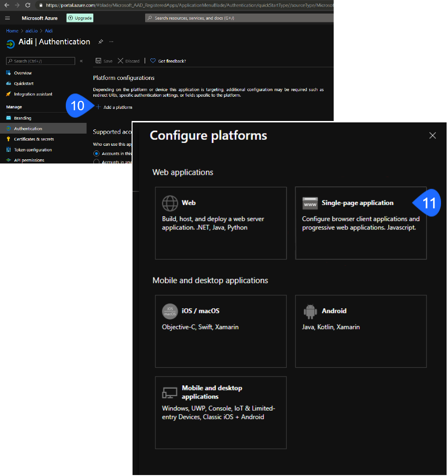Click the Aidi application logo icon
Image resolution: width=448 pixels, height=476 pixels.
10,44
